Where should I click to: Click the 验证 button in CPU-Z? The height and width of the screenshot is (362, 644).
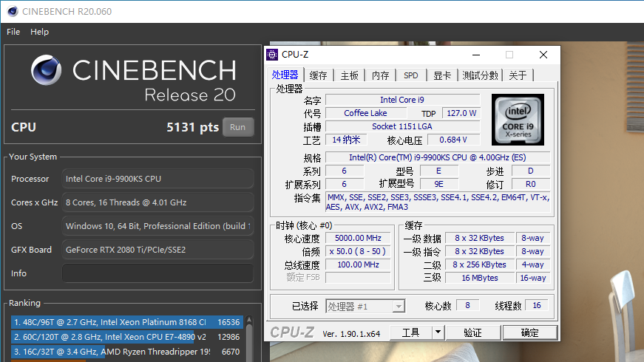pyautogui.click(x=472, y=332)
